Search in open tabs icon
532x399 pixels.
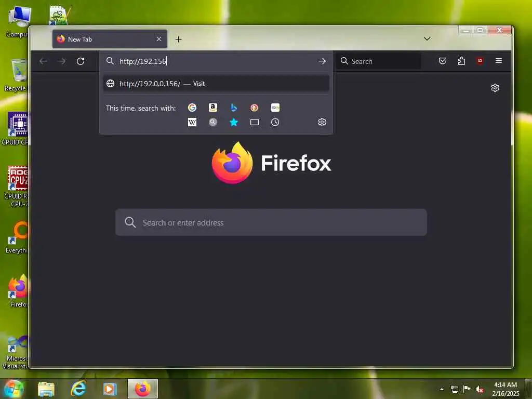coord(255,122)
